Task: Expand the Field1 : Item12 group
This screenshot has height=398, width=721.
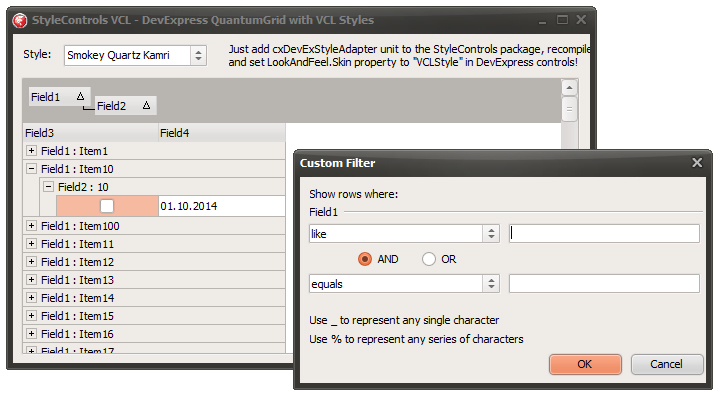Action: (x=31, y=262)
